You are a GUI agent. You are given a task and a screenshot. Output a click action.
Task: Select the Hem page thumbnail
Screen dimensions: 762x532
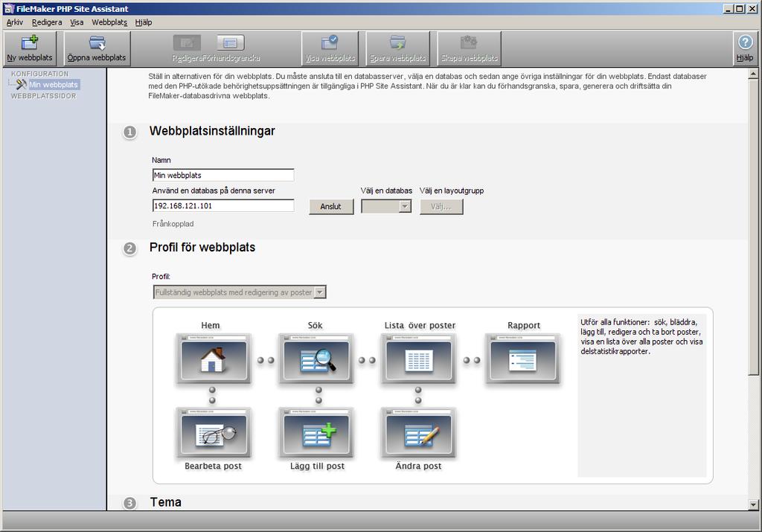click(x=213, y=359)
